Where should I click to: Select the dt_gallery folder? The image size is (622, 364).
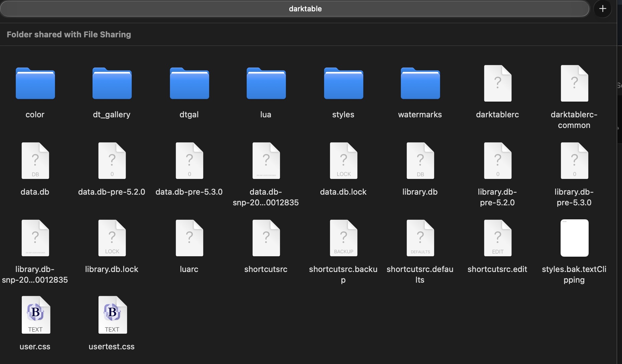coord(112,84)
